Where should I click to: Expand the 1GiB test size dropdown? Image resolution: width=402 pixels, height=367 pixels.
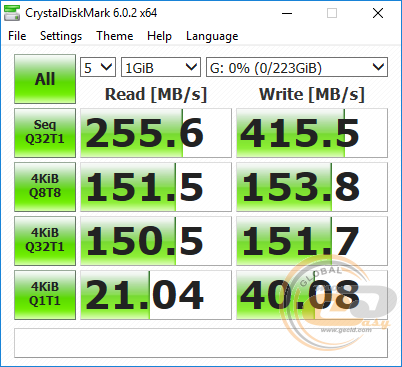pyautogui.click(x=161, y=68)
